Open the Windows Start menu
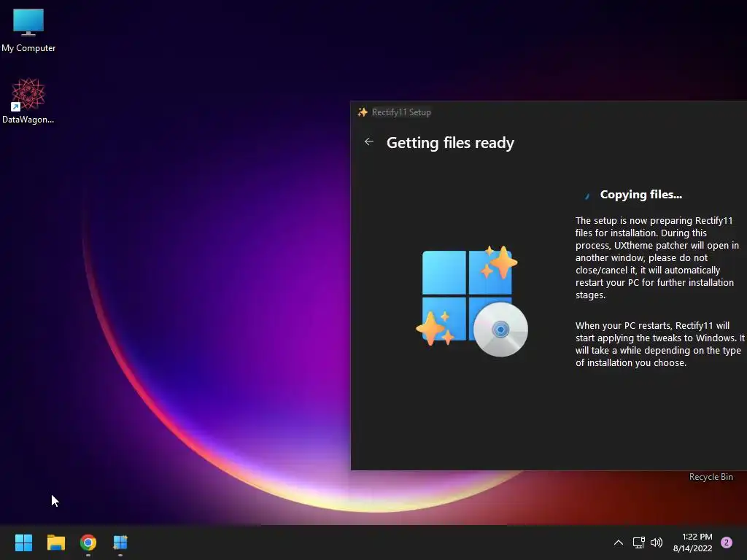The height and width of the screenshot is (560, 747). [x=24, y=542]
